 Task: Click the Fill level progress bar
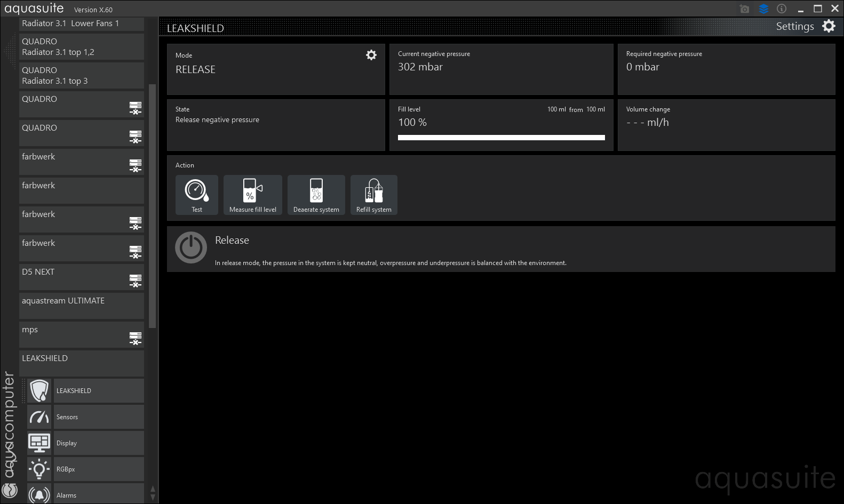coord(501,138)
